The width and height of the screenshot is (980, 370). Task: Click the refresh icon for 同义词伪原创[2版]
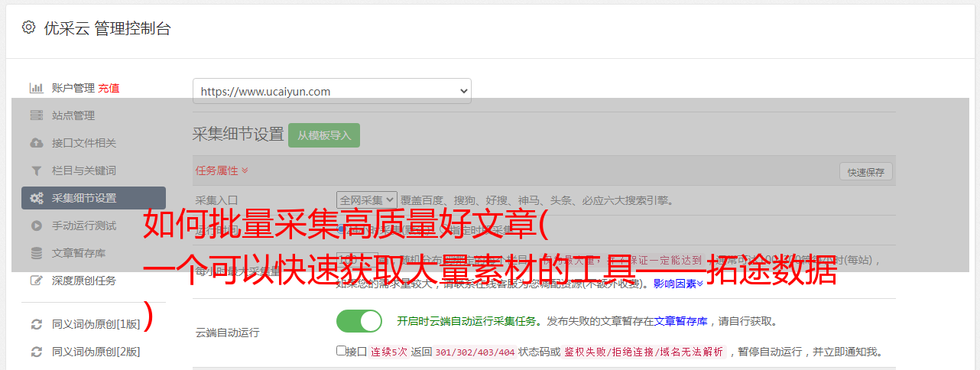pyautogui.click(x=36, y=352)
